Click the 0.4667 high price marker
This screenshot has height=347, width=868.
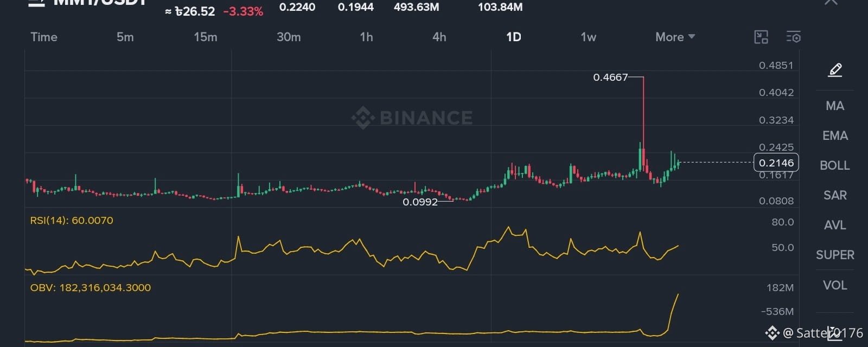[x=610, y=77]
